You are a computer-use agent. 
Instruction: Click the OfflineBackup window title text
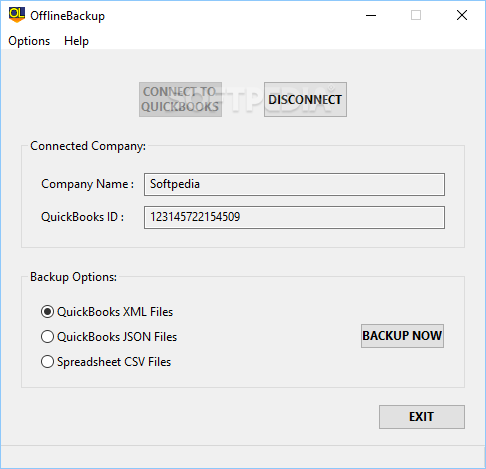67,16
